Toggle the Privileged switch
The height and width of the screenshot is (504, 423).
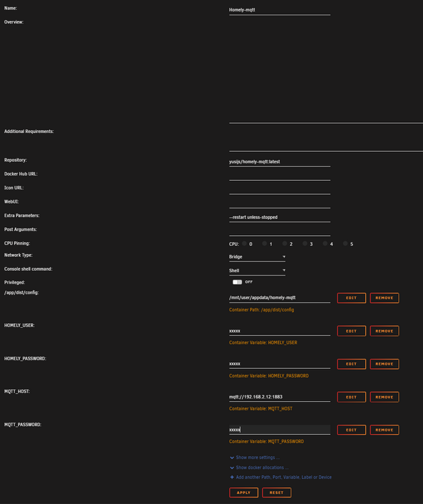[x=237, y=282]
